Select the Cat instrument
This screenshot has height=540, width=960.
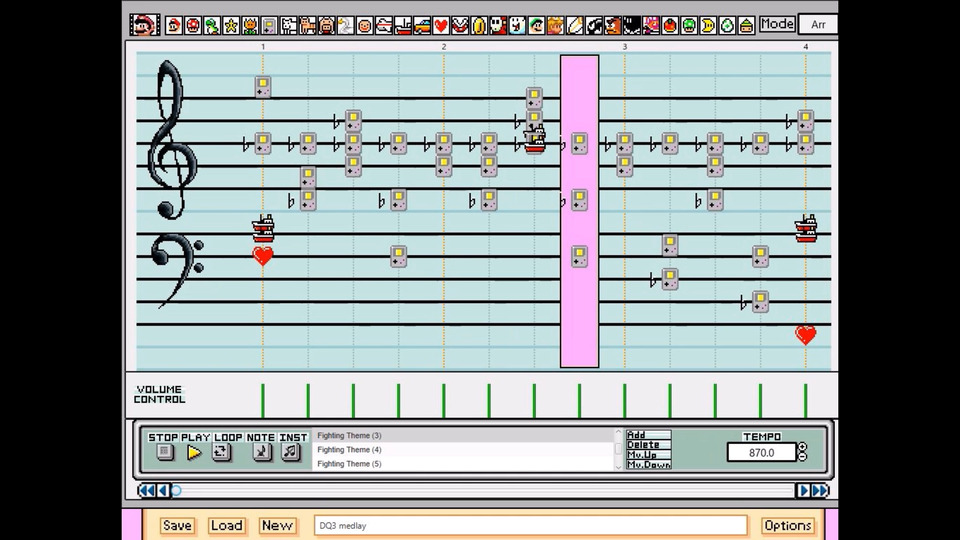(307, 26)
